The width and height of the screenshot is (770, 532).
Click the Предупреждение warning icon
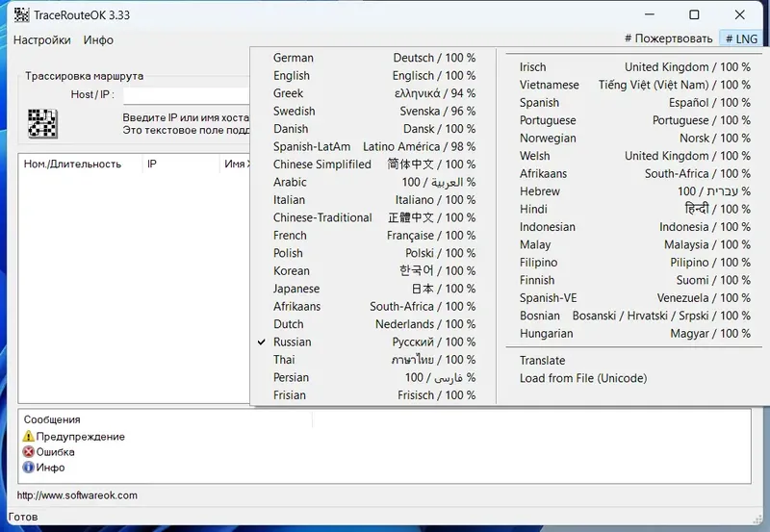[x=29, y=436]
